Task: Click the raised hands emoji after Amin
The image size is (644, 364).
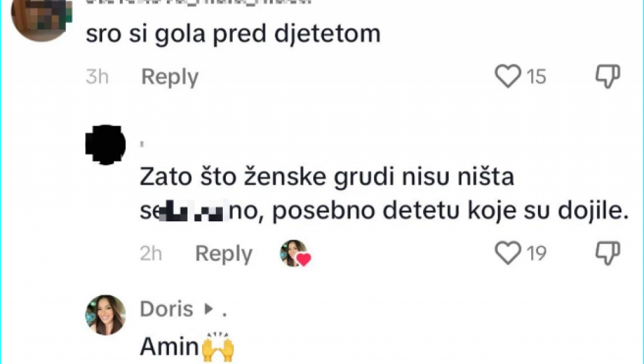Action: [217, 346]
